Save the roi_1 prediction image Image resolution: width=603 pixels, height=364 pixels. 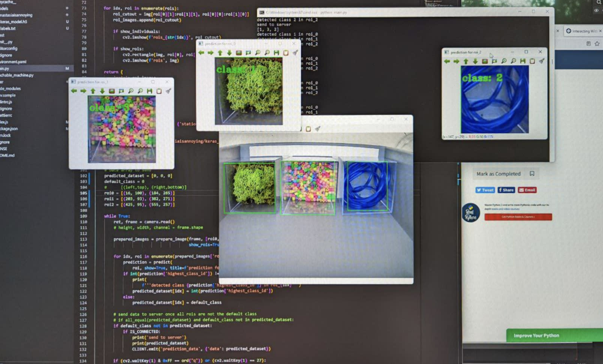pos(149,91)
